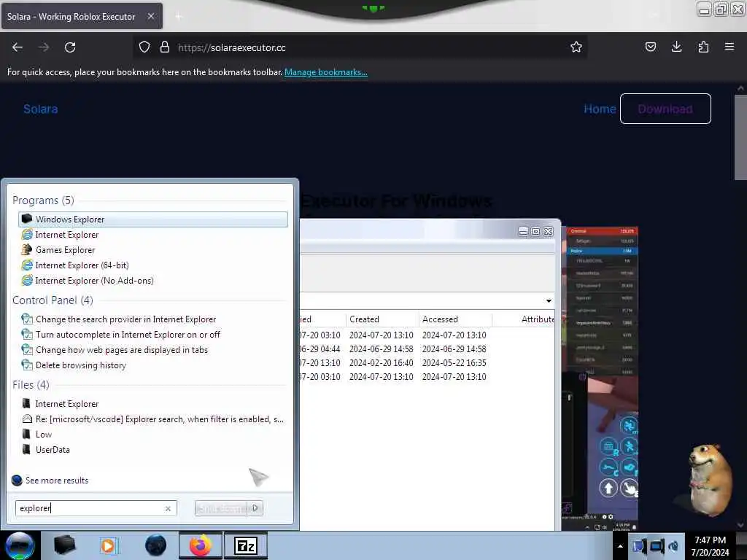This screenshot has width=747, height=560.
Task: Click the Games Explorer result icon
Action: (27, 249)
